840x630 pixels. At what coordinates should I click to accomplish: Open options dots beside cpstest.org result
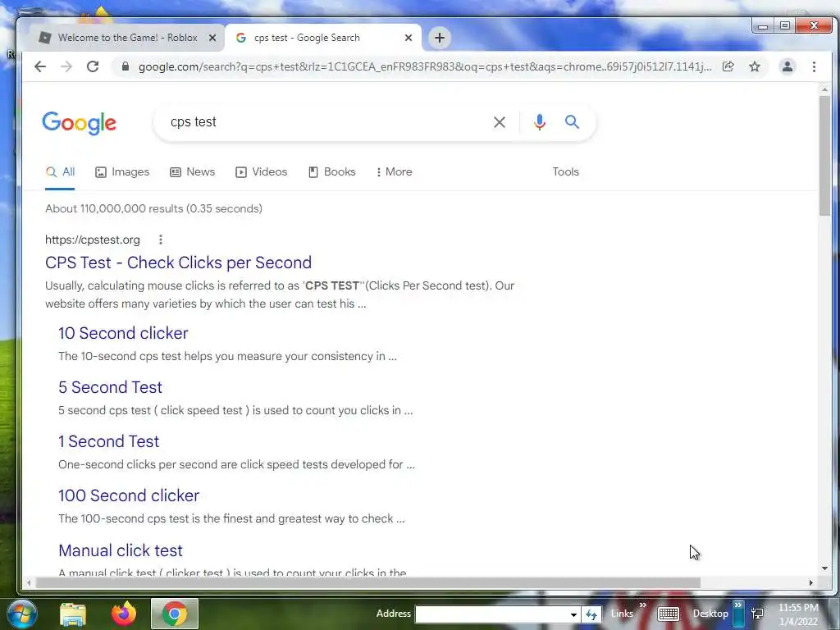pyautogui.click(x=160, y=240)
